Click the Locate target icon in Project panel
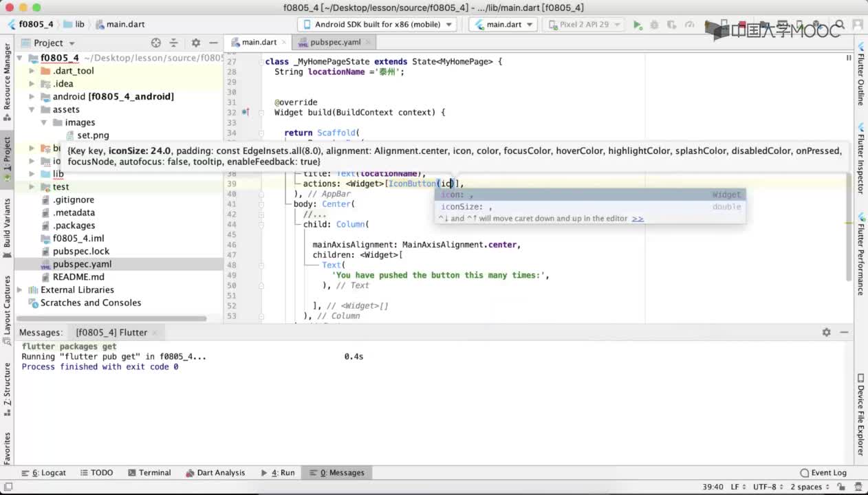868x495 pixels. click(156, 43)
